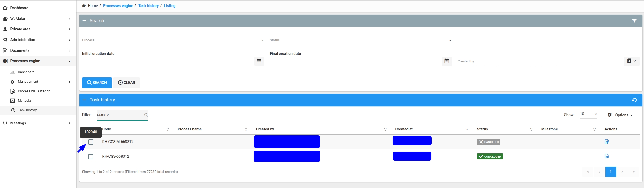Viewport: 644px width, 188px height.
Task: Click the Created by input field
Action: [538, 61]
